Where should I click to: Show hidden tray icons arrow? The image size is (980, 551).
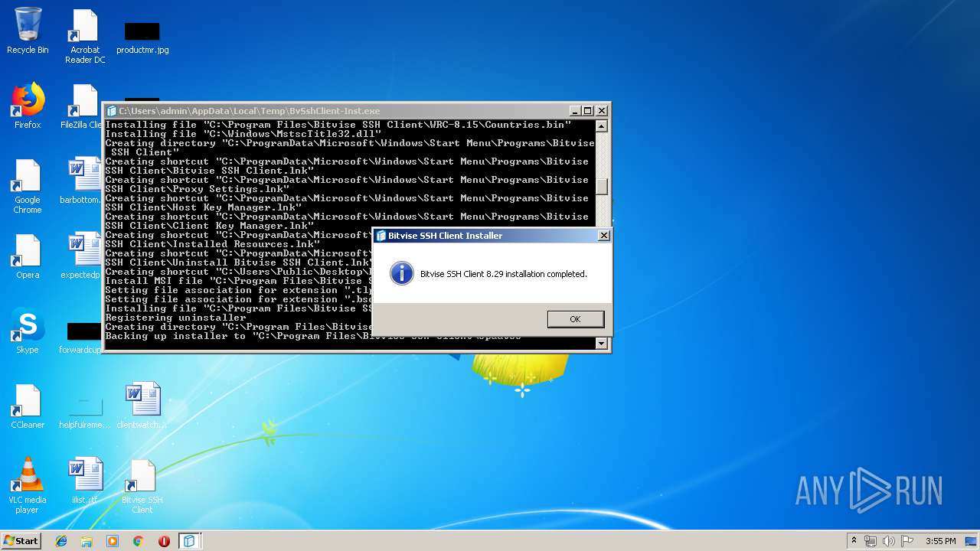pyautogui.click(x=854, y=541)
